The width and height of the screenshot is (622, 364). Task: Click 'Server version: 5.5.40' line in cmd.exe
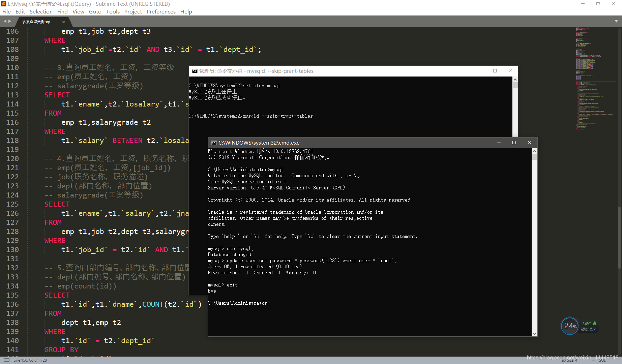pyautogui.click(x=276, y=188)
